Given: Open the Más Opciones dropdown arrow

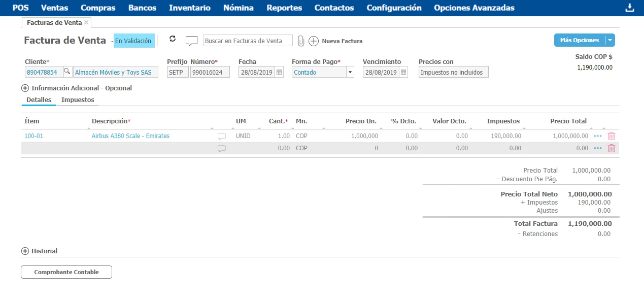Looking at the screenshot, I should (611, 40).
